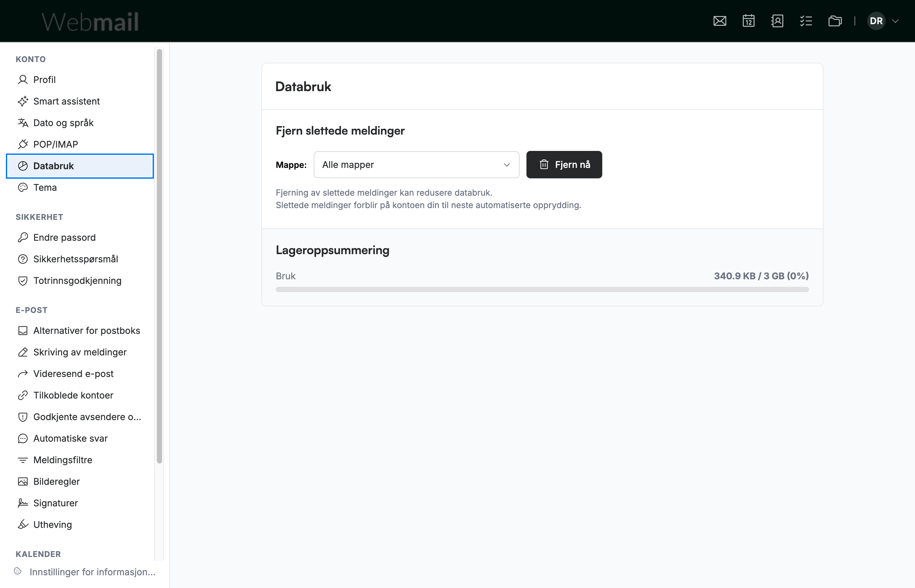Click the Videresend e-post arrow icon
This screenshot has width=915, height=588.
(23, 374)
